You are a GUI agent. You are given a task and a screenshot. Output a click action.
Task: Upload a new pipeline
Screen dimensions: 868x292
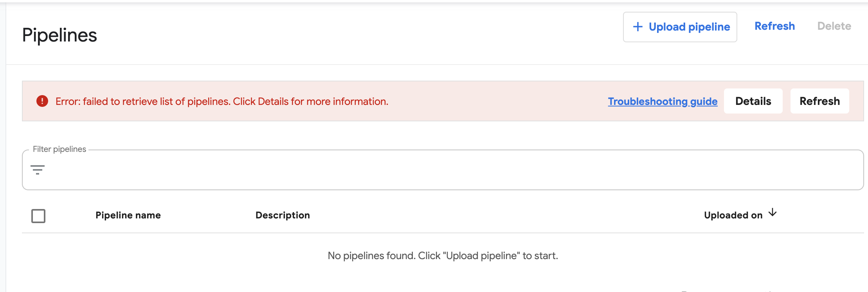(x=680, y=27)
